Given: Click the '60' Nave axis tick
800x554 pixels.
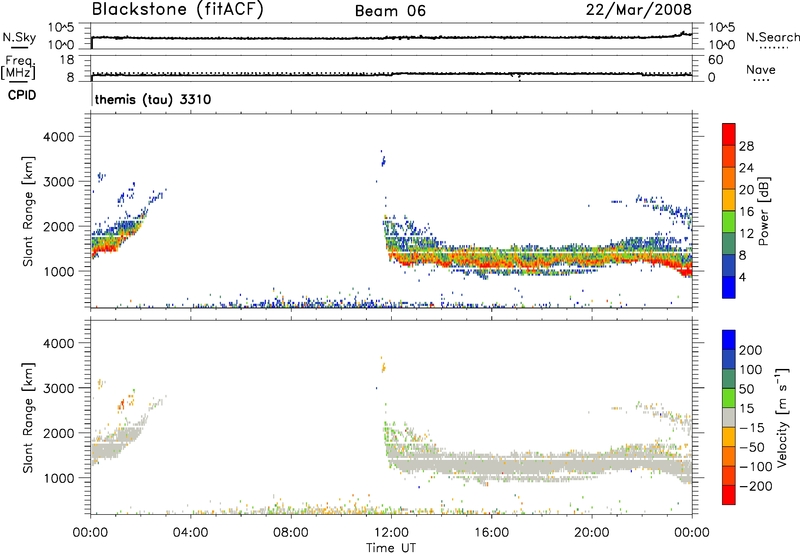Looking at the screenshot, I should pos(715,60).
